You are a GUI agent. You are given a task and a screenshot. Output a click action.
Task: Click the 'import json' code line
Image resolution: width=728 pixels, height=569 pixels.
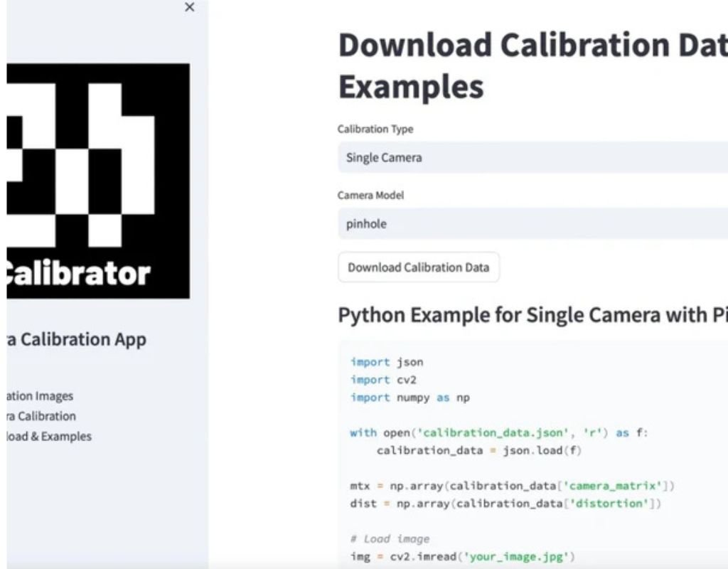[x=387, y=362]
